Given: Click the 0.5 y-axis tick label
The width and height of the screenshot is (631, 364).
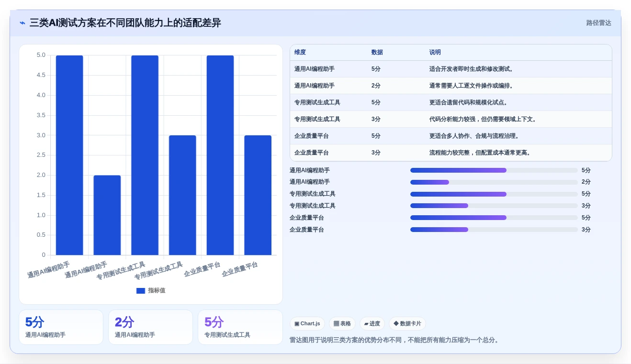Looking at the screenshot, I should coord(41,235).
